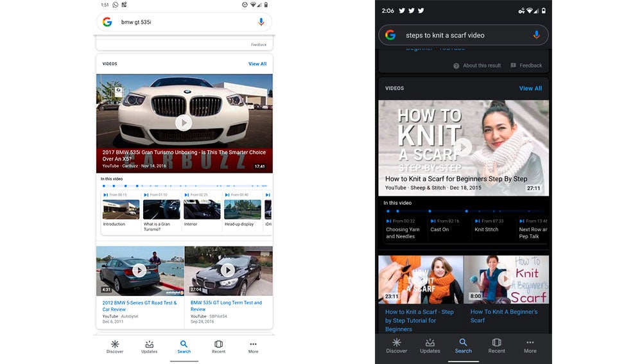Jump to Head-up display chapter thumbnail
This screenshot has width=642, height=364.
[x=243, y=210]
